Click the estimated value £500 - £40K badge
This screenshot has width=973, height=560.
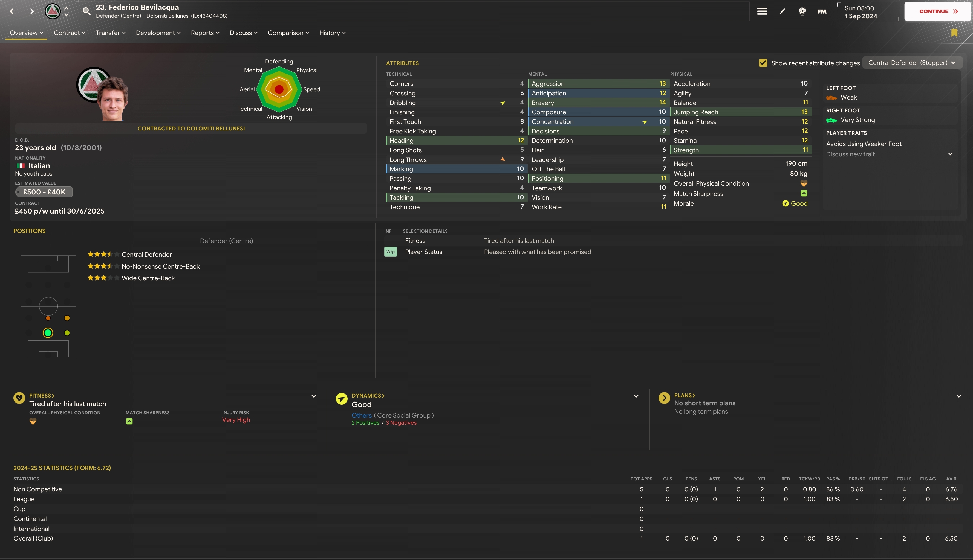pyautogui.click(x=44, y=192)
